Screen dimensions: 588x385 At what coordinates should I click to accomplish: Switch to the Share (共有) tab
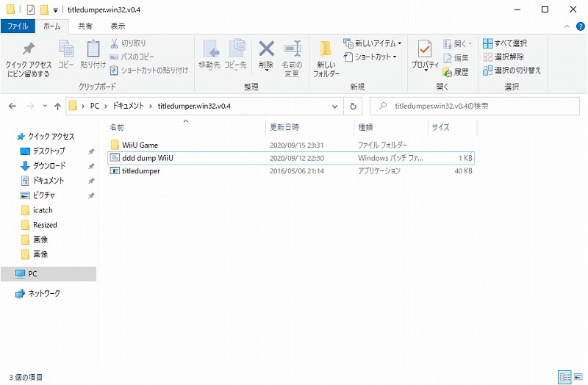(x=85, y=26)
